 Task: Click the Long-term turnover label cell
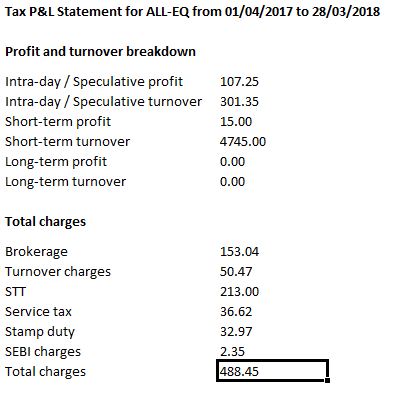pos(65,182)
